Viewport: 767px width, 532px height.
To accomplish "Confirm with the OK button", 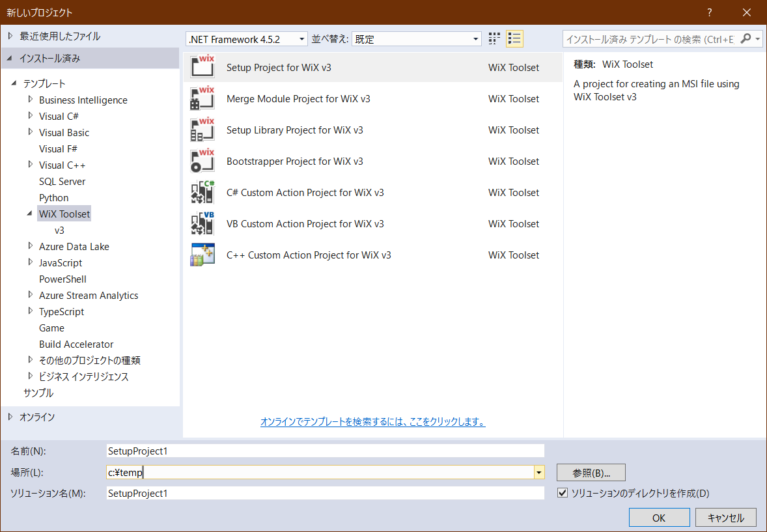I will [x=659, y=518].
